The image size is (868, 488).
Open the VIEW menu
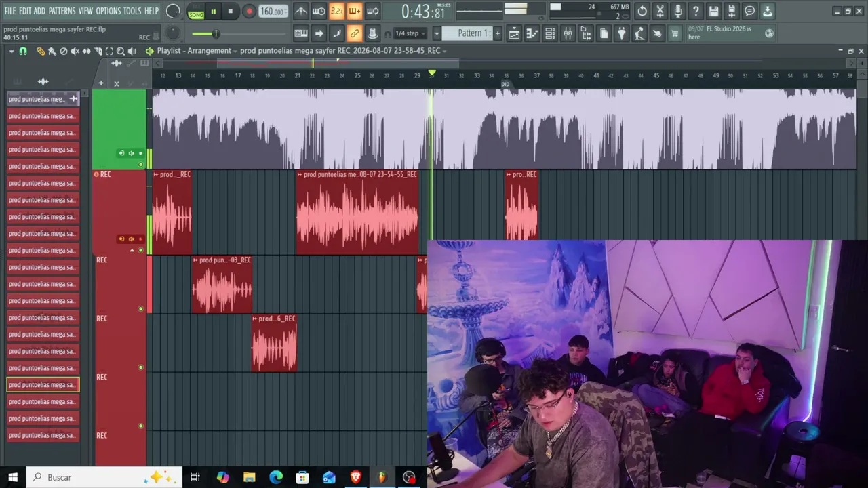[x=85, y=11]
